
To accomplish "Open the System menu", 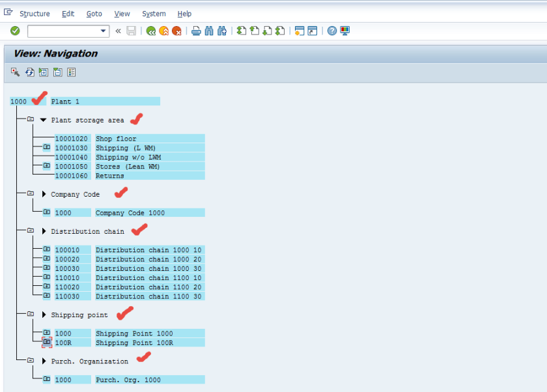I will 154,14.
